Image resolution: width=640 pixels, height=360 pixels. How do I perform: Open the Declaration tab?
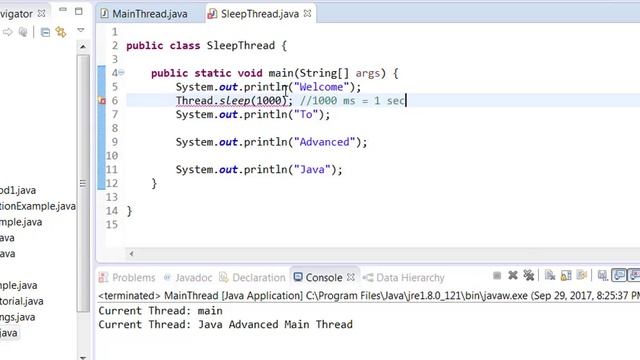coord(252,278)
